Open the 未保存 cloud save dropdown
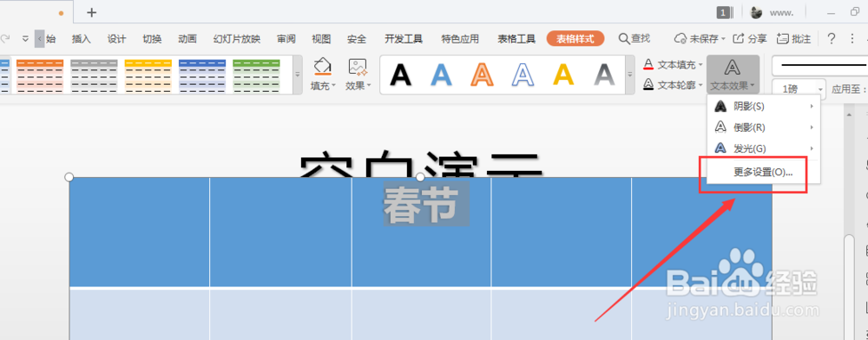The width and height of the screenshot is (868, 340). (x=700, y=39)
